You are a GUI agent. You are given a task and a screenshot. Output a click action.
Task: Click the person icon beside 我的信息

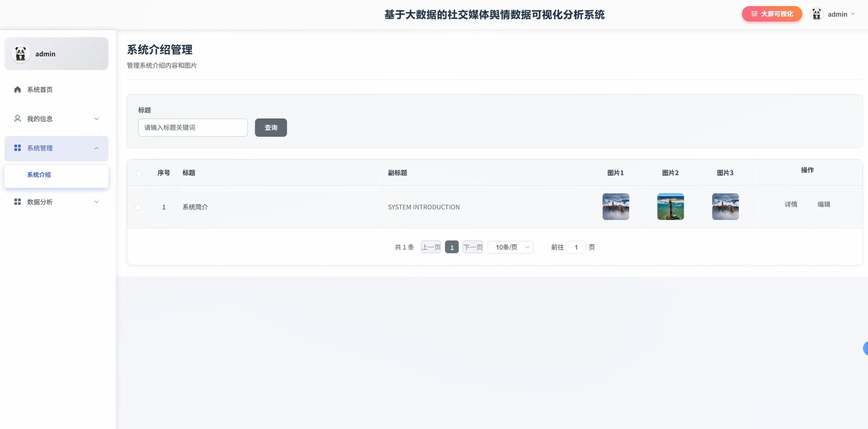point(17,119)
